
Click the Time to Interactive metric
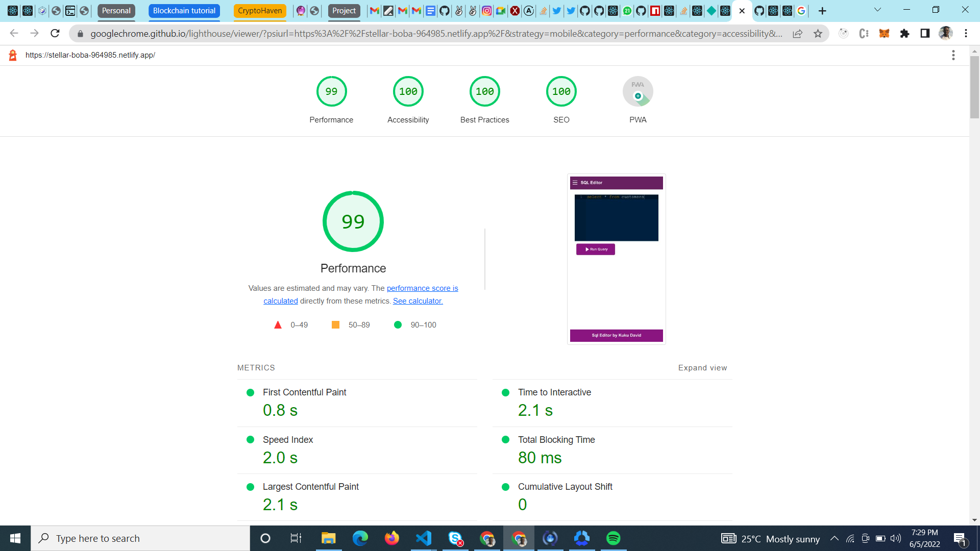(612, 403)
